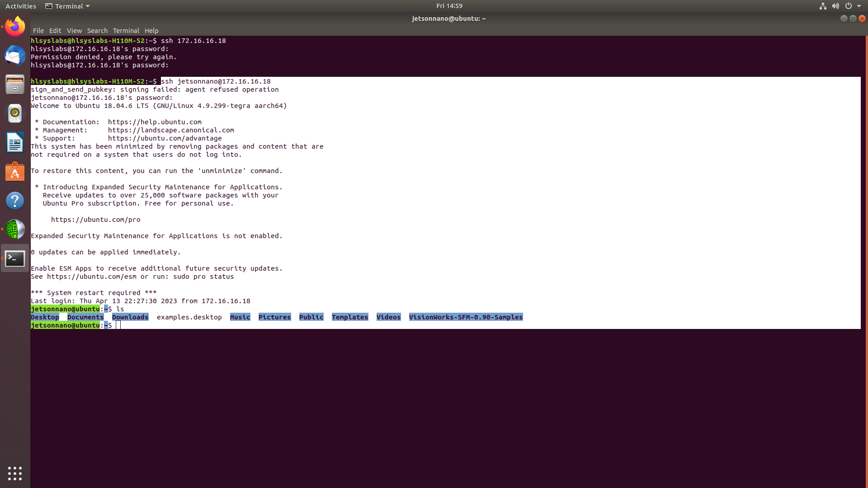Open the clock calendar dropdown

coord(449,6)
